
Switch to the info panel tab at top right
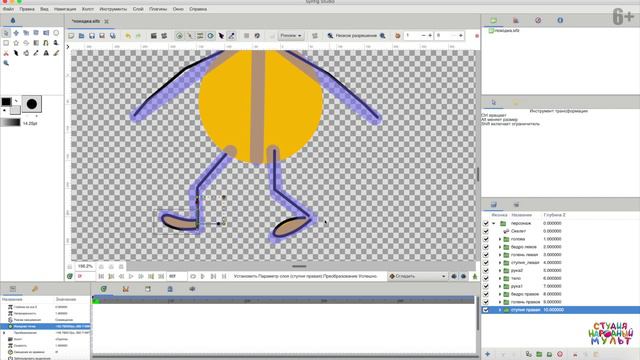[x=560, y=20]
